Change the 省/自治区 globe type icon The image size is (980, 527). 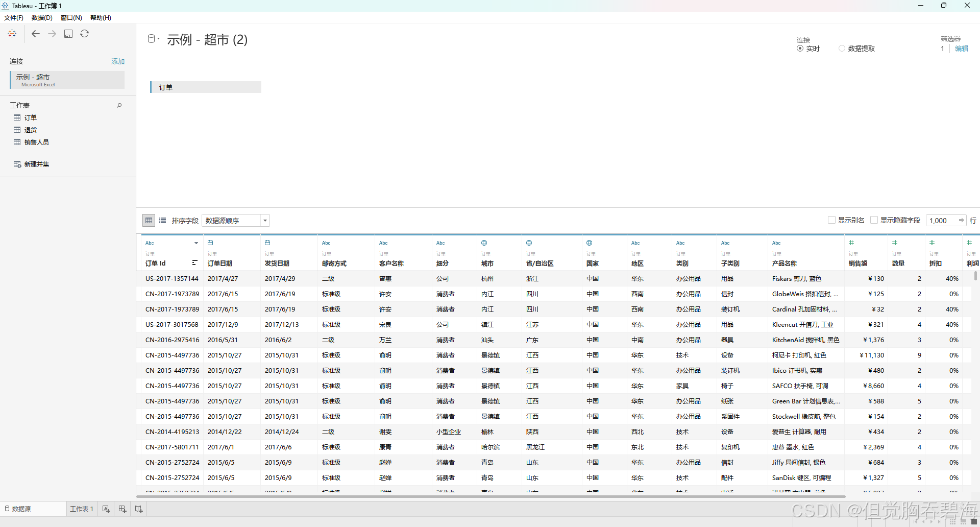click(529, 243)
